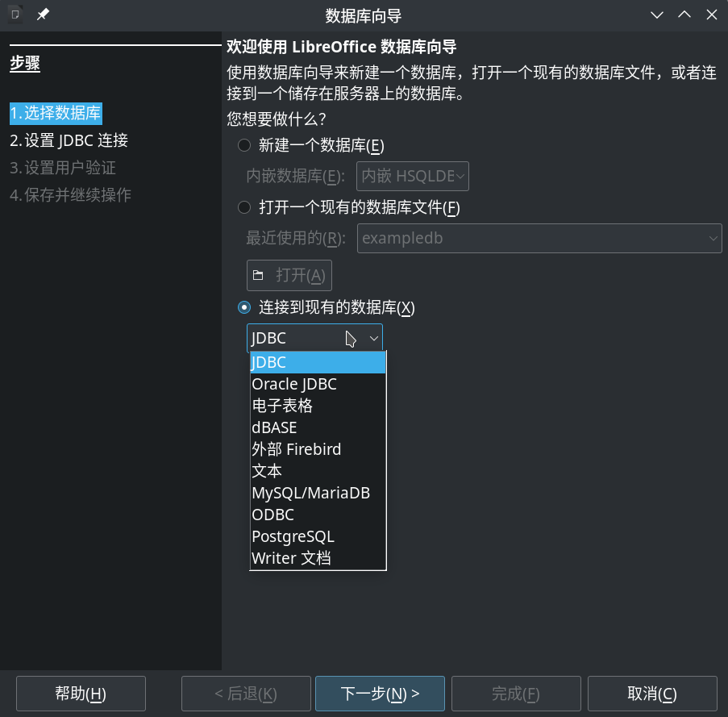Choose Oracle JDBC from the list
The height and width of the screenshot is (717, 728).
318,384
